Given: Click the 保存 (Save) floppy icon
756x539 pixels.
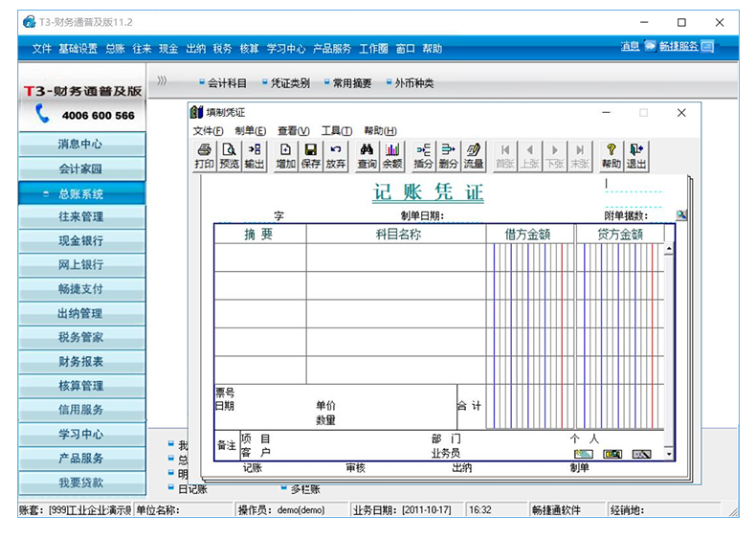Looking at the screenshot, I should click(x=310, y=155).
